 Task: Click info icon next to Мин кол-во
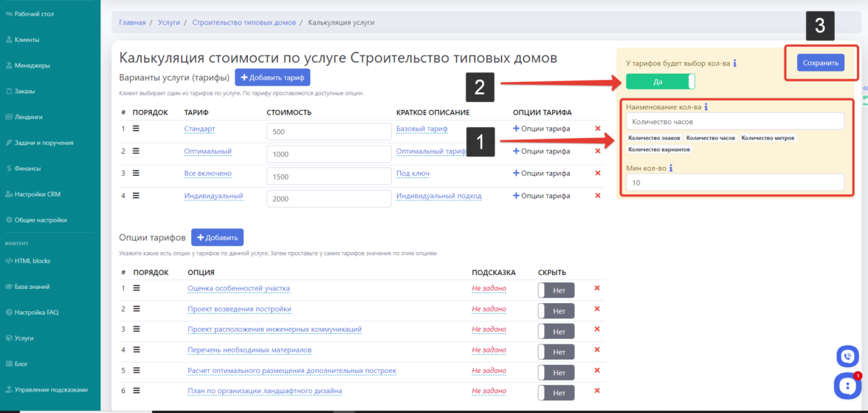[x=671, y=168]
